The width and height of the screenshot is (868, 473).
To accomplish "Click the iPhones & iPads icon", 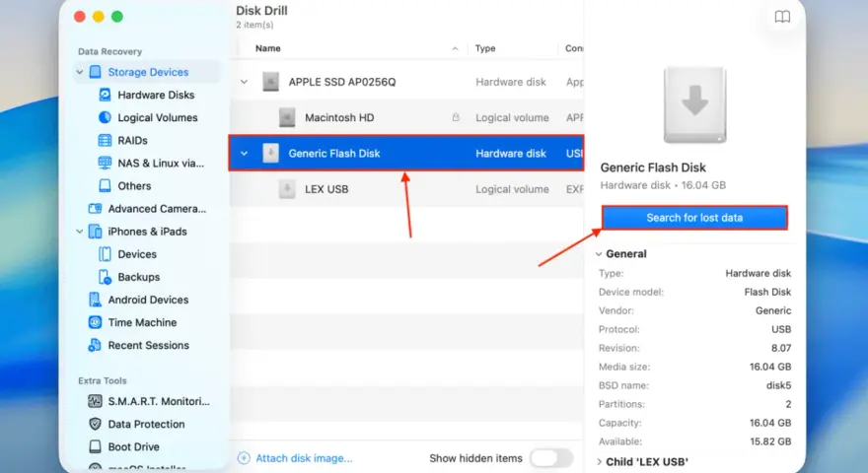I will click(x=96, y=232).
